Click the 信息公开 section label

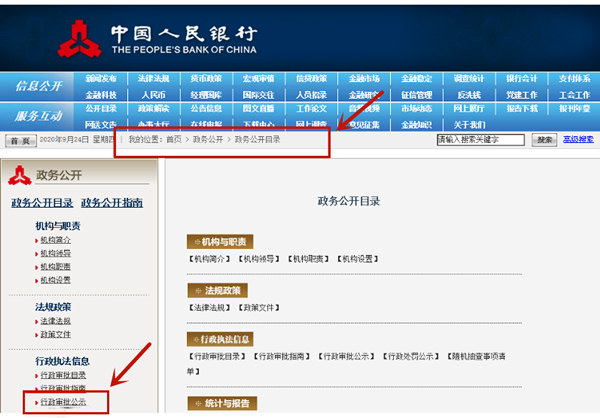click(x=39, y=86)
